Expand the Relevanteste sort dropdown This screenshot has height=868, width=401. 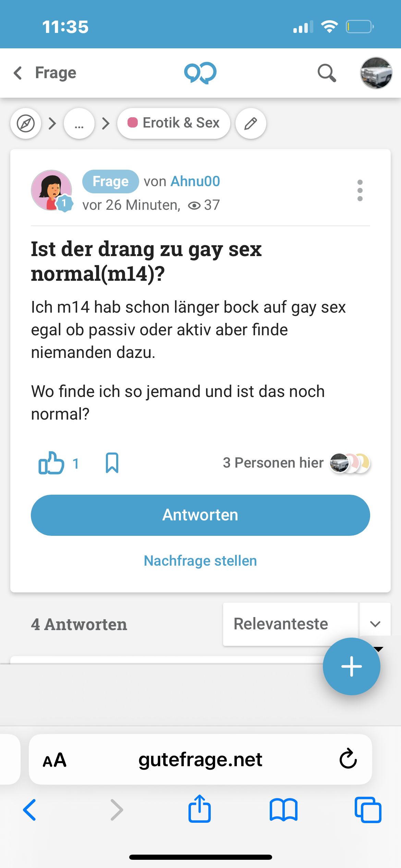(375, 624)
